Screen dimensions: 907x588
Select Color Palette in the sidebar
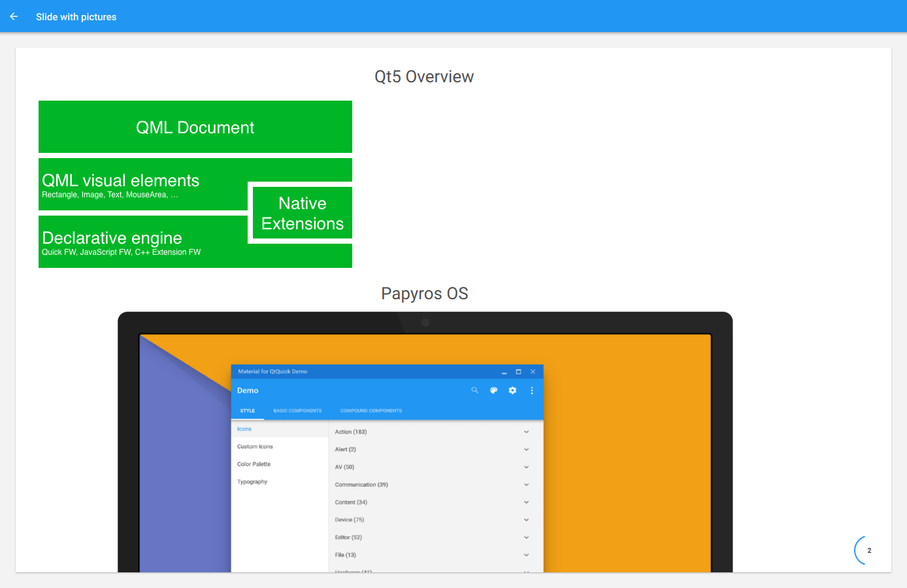click(254, 465)
